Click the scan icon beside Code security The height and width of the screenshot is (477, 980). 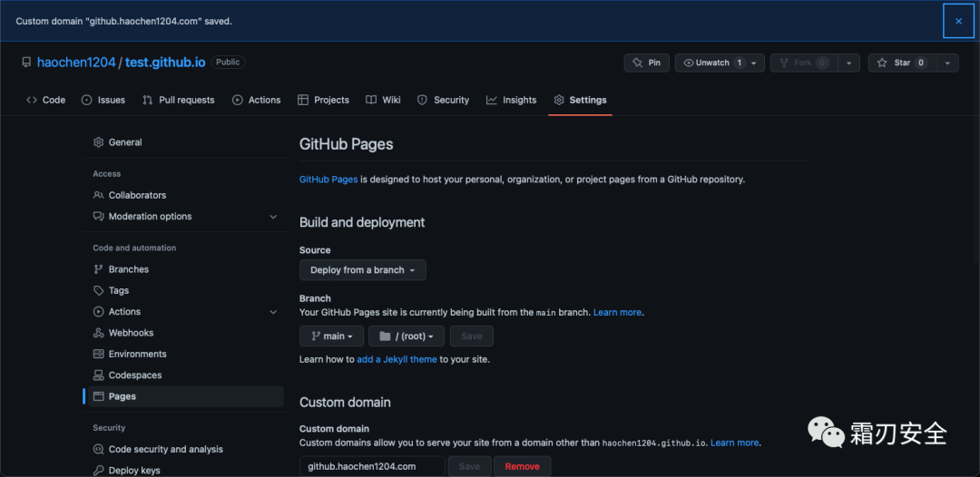point(98,449)
